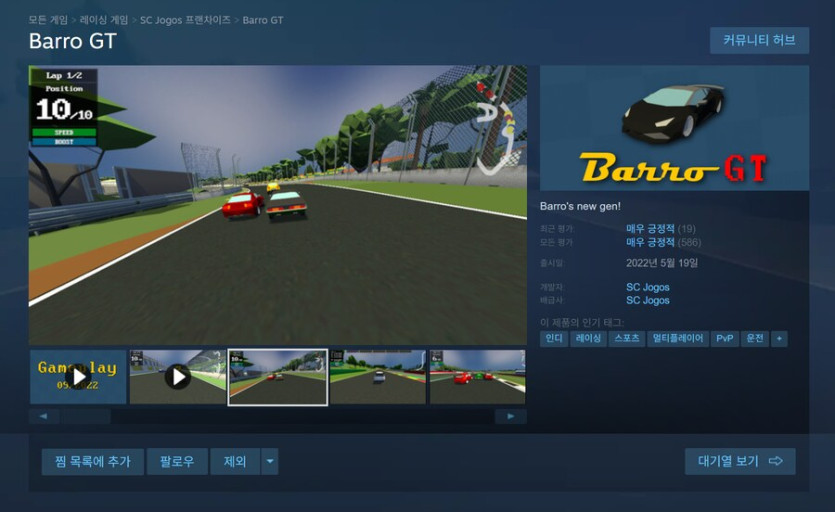Open developer SC Jogos link

[x=648, y=287]
